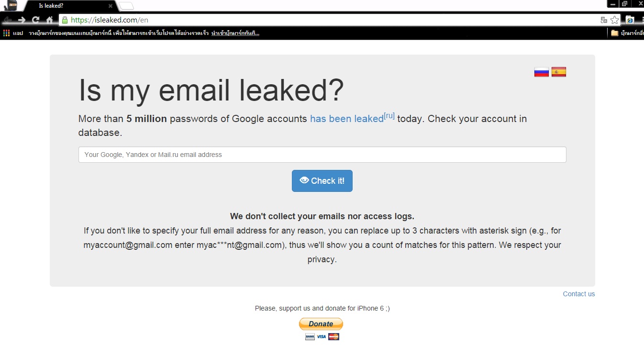Click the 'Contact us' link
644x346 pixels.
tap(578, 294)
